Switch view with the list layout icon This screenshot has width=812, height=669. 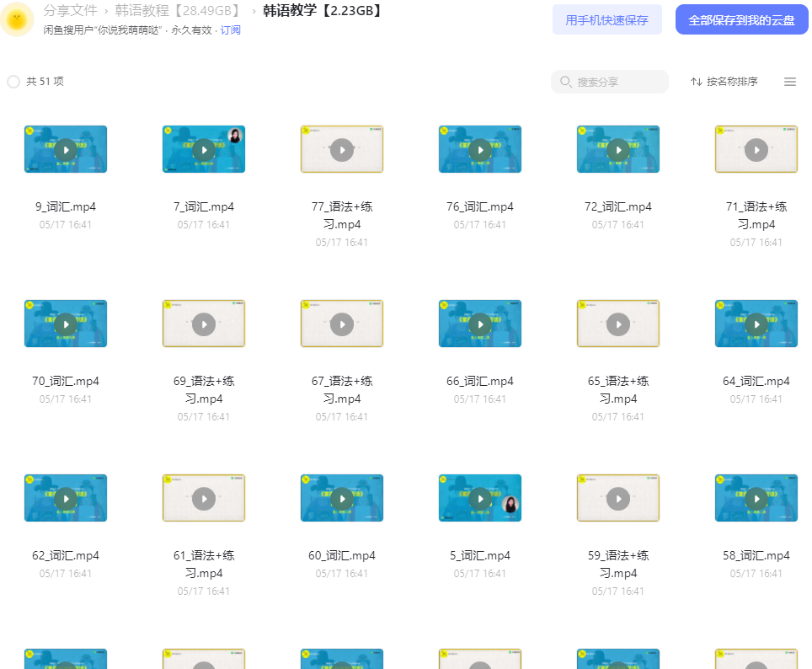click(790, 82)
